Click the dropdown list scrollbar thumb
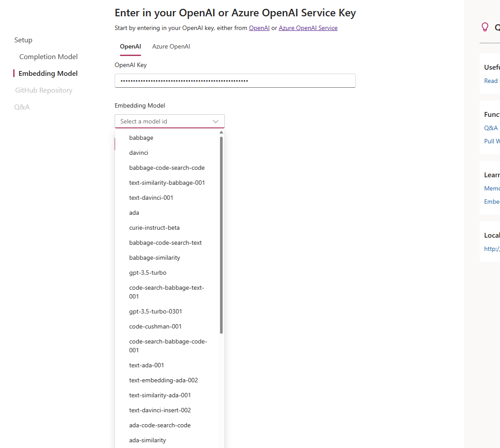The width and height of the screenshot is (500, 448). coord(221,235)
